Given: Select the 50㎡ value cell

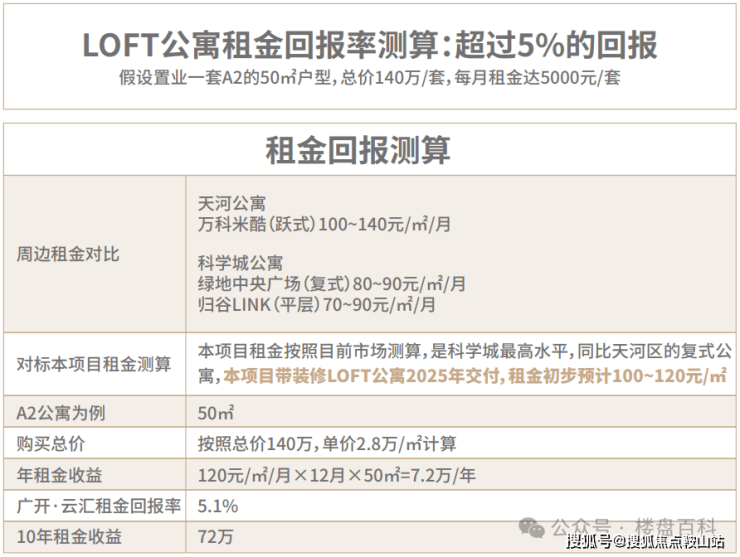Looking at the screenshot, I should (x=216, y=413).
